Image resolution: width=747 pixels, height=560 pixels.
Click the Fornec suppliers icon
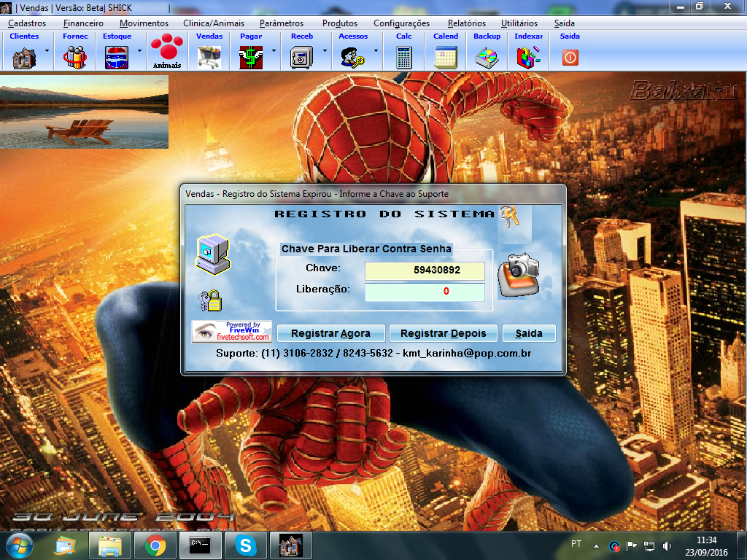point(75,56)
